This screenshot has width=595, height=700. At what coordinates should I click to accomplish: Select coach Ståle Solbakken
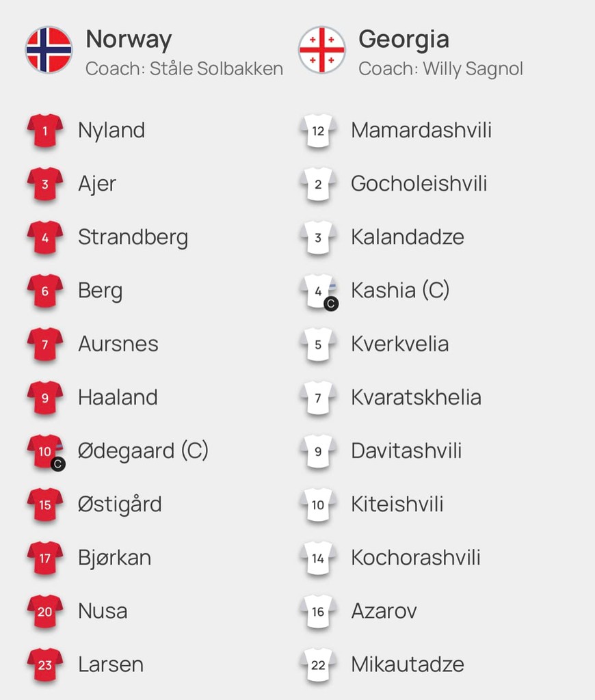pos(184,69)
